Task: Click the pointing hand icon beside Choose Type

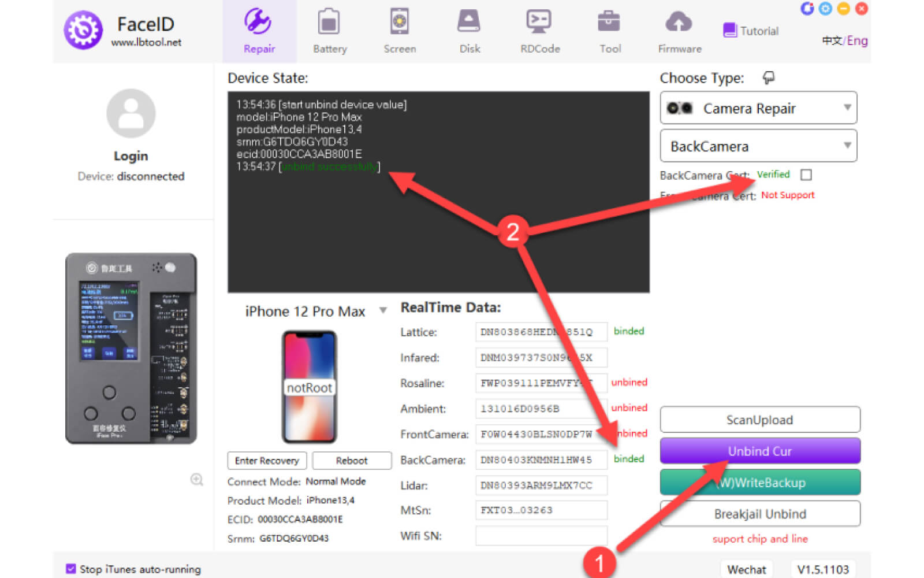Action: (769, 77)
